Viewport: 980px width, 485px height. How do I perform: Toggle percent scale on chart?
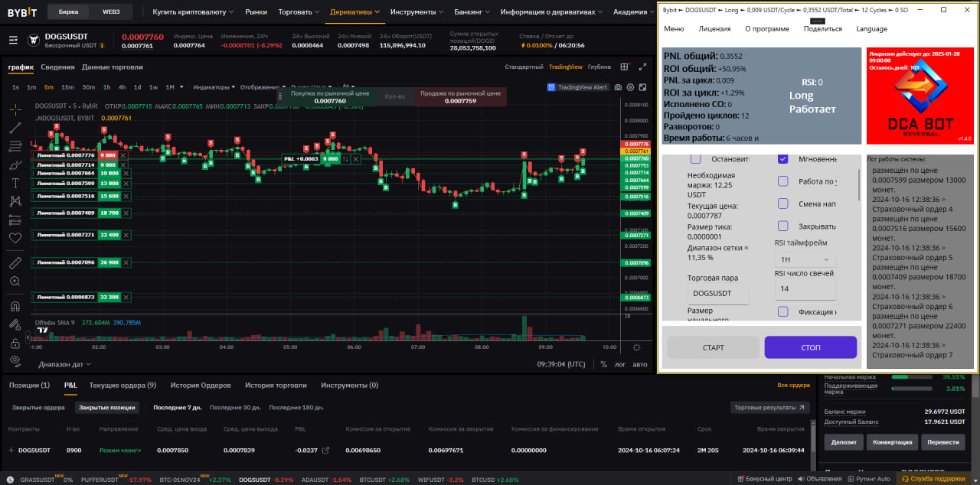pos(603,364)
